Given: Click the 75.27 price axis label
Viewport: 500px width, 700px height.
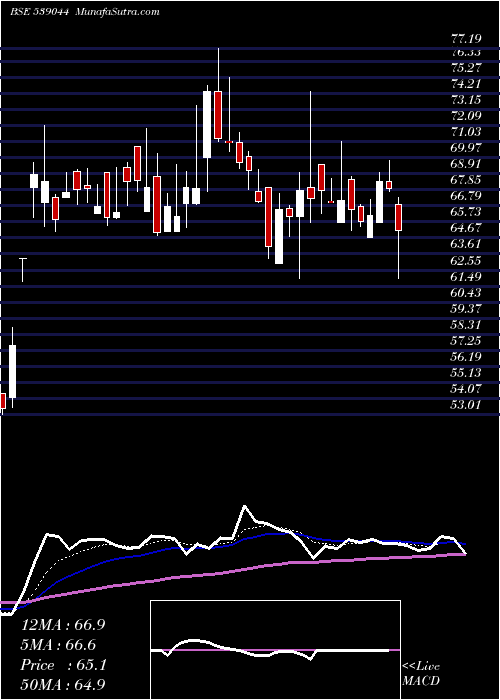Looking at the screenshot, I should click(x=466, y=67).
